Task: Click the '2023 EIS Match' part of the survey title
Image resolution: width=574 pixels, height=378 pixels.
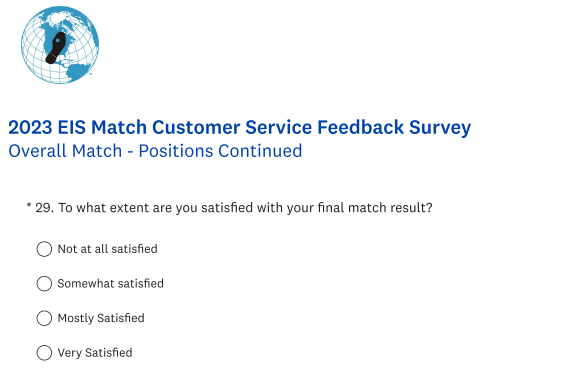Action: coord(77,127)
